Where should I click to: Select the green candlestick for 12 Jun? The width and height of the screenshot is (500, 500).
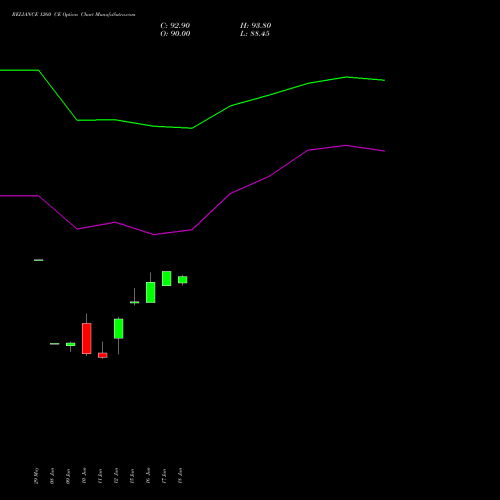pos(119,329)
